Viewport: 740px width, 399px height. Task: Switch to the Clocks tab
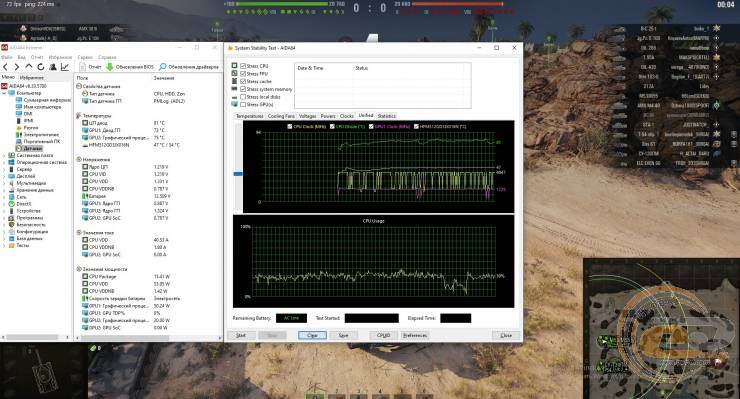(x=347, y=116)
